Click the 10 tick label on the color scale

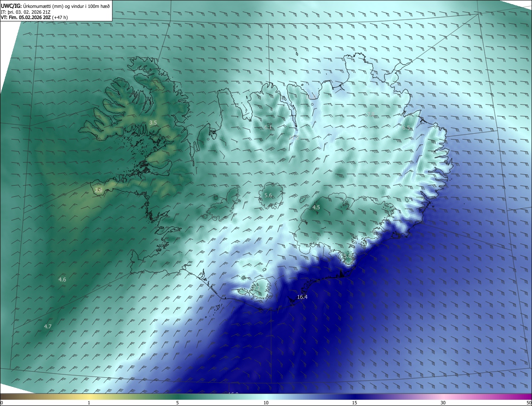(x=266, y=403)
